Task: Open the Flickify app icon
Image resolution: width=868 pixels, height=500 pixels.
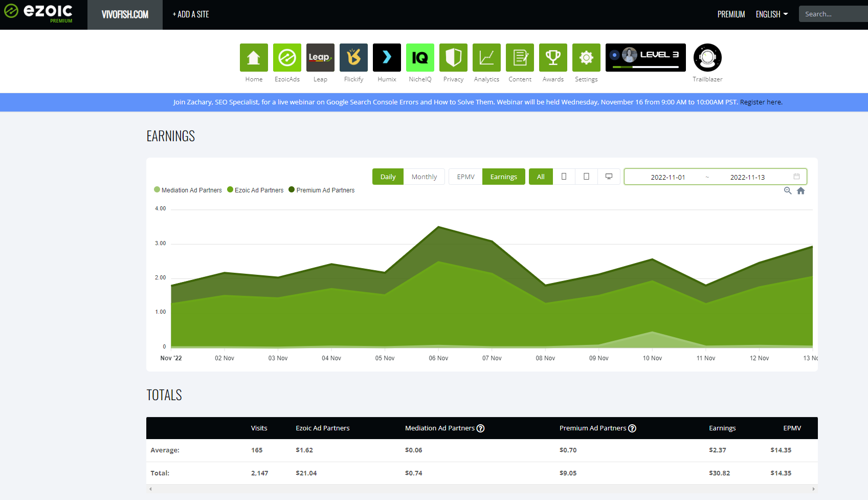Action: click(x=353, y=57)
